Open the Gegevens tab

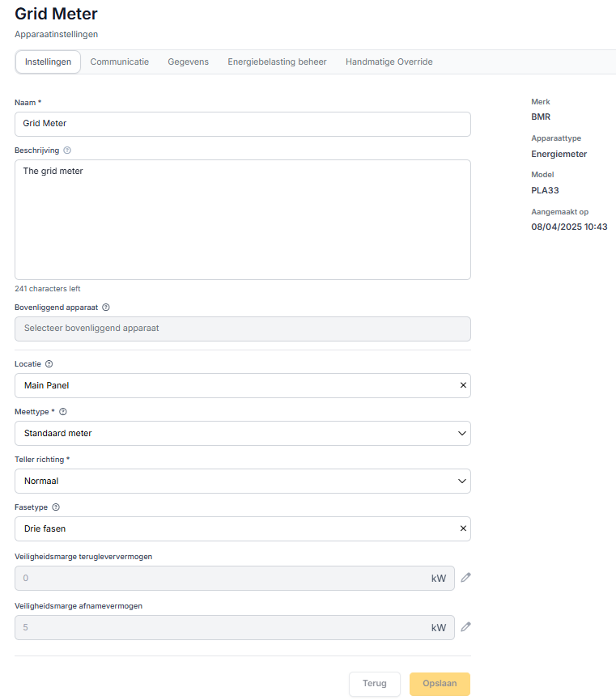188,62
